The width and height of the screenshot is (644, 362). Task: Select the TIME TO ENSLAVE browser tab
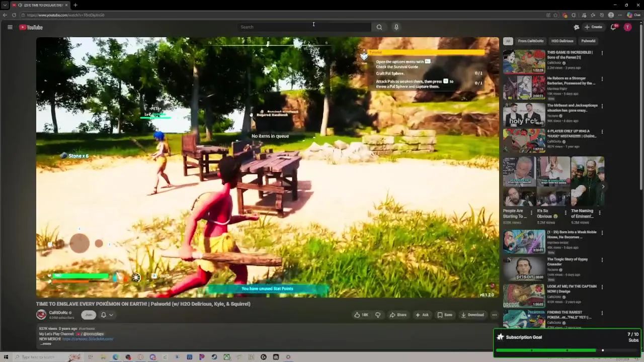[x=40, y=5]
